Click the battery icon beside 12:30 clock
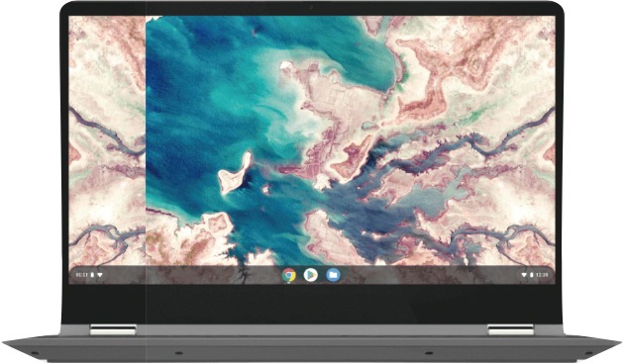Image resolution: width=624 pixels, height=364 pixels. point(531,275)
